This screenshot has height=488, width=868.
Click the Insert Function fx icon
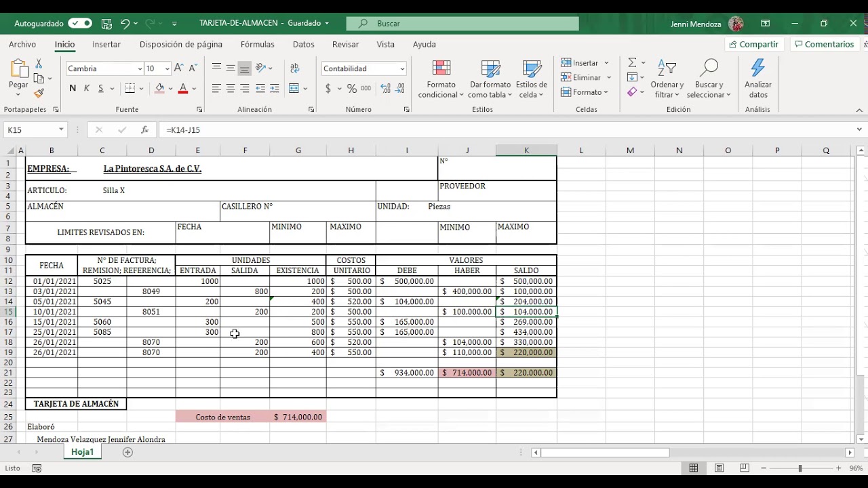click(x=144, y=129)
